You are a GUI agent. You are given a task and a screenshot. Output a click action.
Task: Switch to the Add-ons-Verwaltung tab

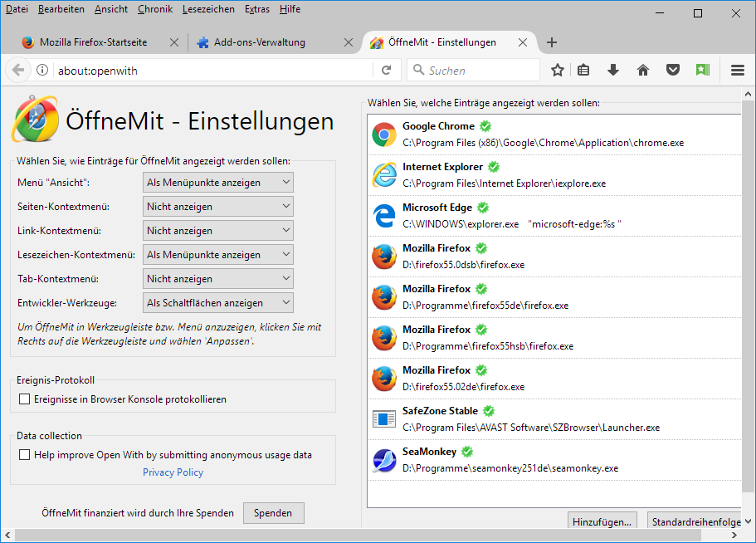(x=260, y=42)
